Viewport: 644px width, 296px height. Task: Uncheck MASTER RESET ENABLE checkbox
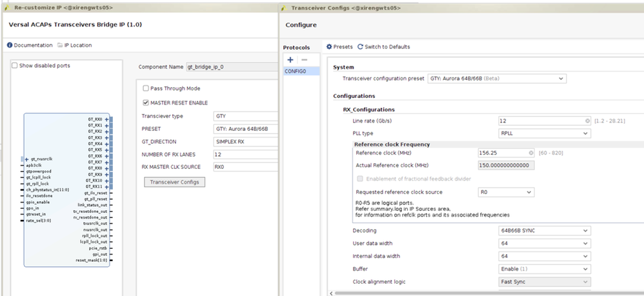(x=145, y=103)
